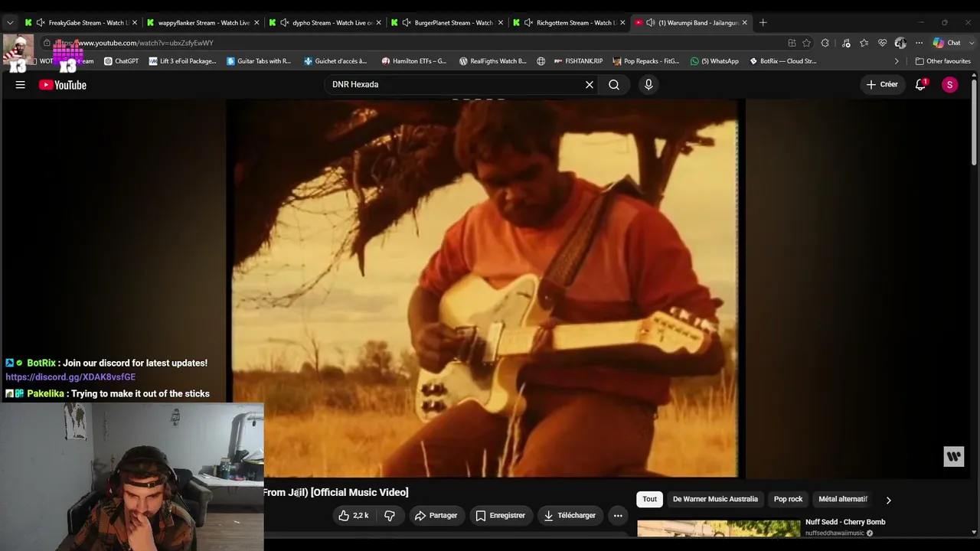Open the Cherry Bomb video thumbnail

tap(719, 529)
